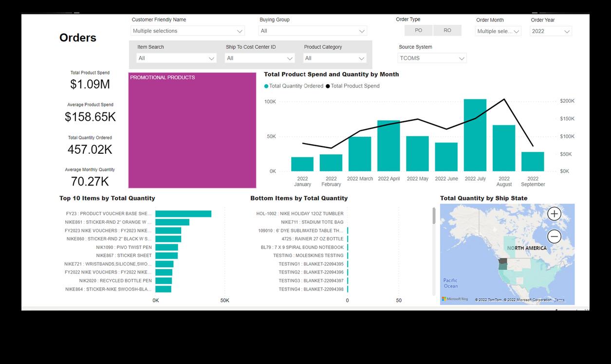Click the BL79 SPIRAL BOUND NOTEBOOK label

tap(302, 247)
